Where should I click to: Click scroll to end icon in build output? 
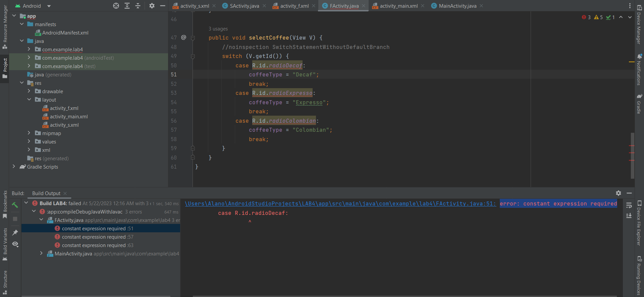point(629,216)
